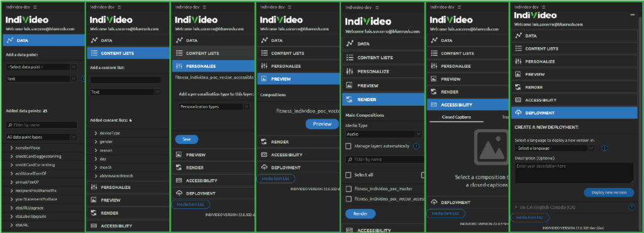Click PREVIEW image icon in PERSONALIZE-active panel
The width and height of the screenshot is (644, 233).
tap(179, 155)
